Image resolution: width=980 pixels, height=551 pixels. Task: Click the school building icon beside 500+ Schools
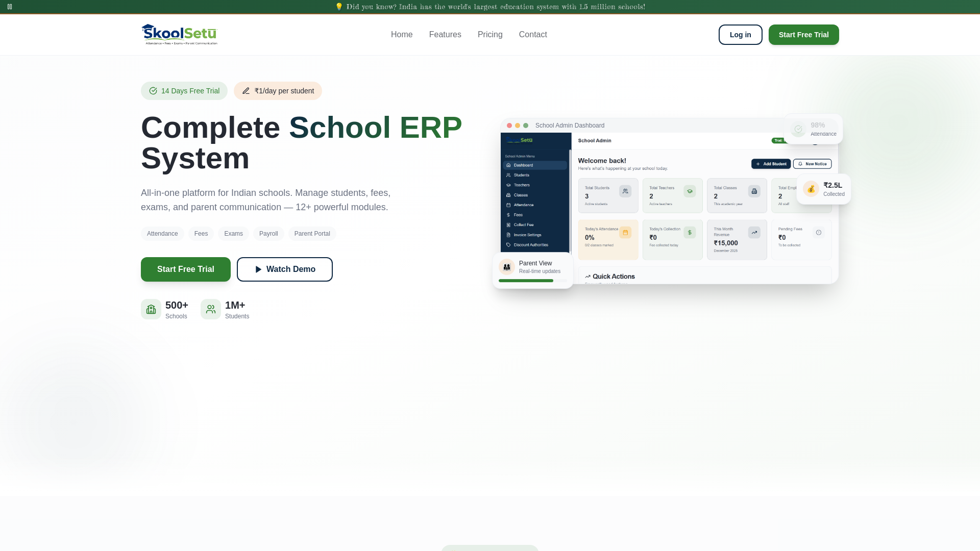[x=151, y=309]
